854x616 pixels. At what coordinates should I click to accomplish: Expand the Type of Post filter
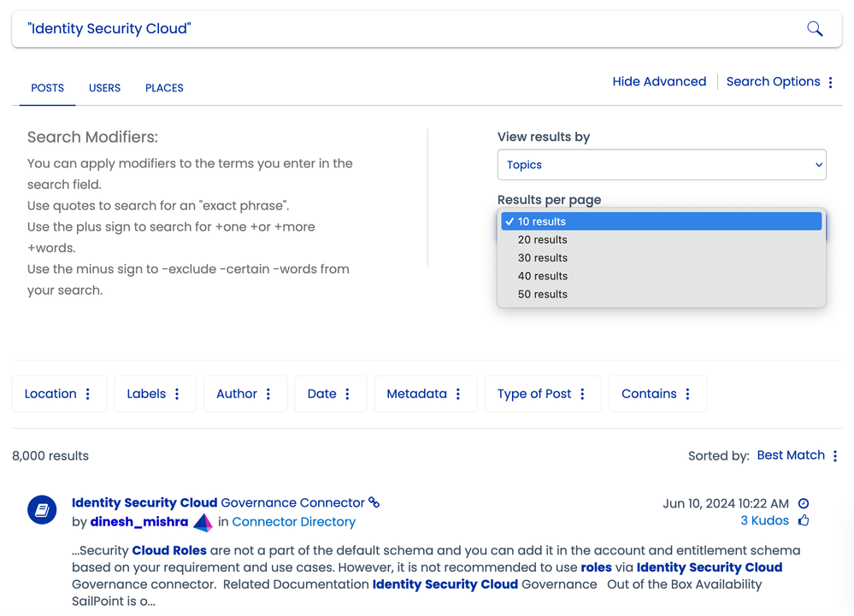coord(542,394)
